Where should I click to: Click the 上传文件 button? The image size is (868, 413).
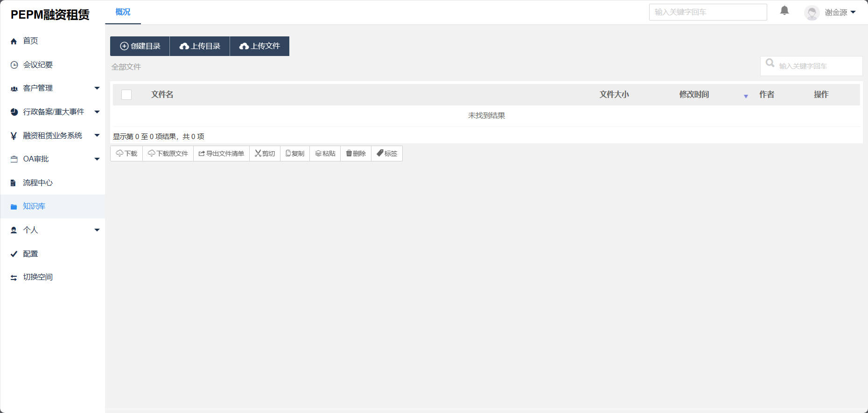pyautogui.click(x=259, y=46)
